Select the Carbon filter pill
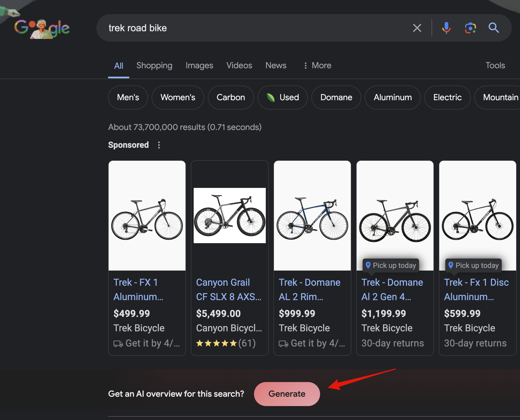The width and height of the screenshot is (520, 420). coord(231,97)
